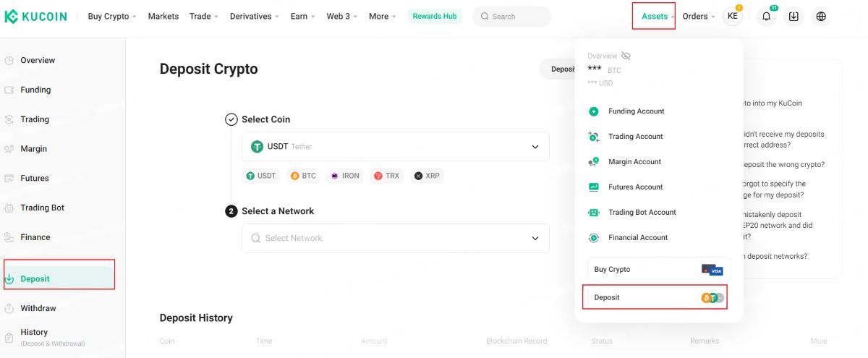The height and width of the screenshot is (358, 868).
Task: Open the USDT coin selector dropdown
Action: pos(396,147)
